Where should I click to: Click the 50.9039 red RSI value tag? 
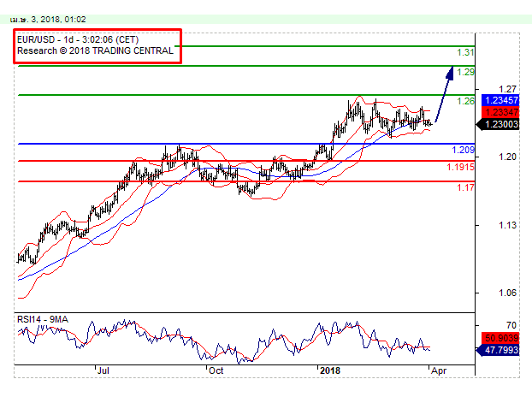coord(501,337)
